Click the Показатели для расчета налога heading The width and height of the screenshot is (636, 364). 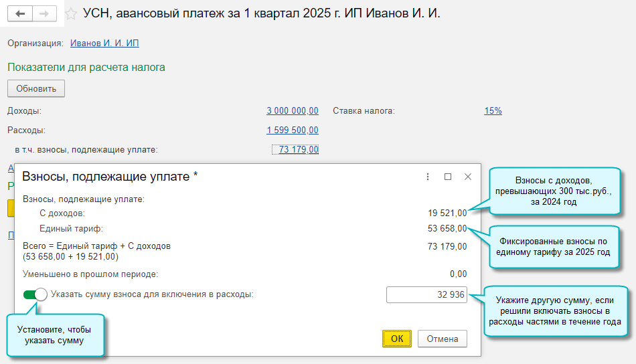[86, 67]
